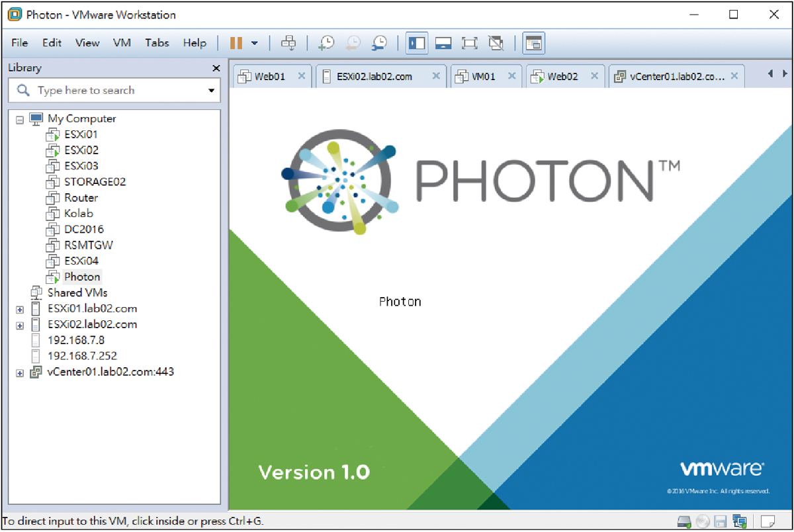This screenshot has height=532, width=794.
Task: Close the vCenter01.lab02.co... tab
Action: (734, 76)
